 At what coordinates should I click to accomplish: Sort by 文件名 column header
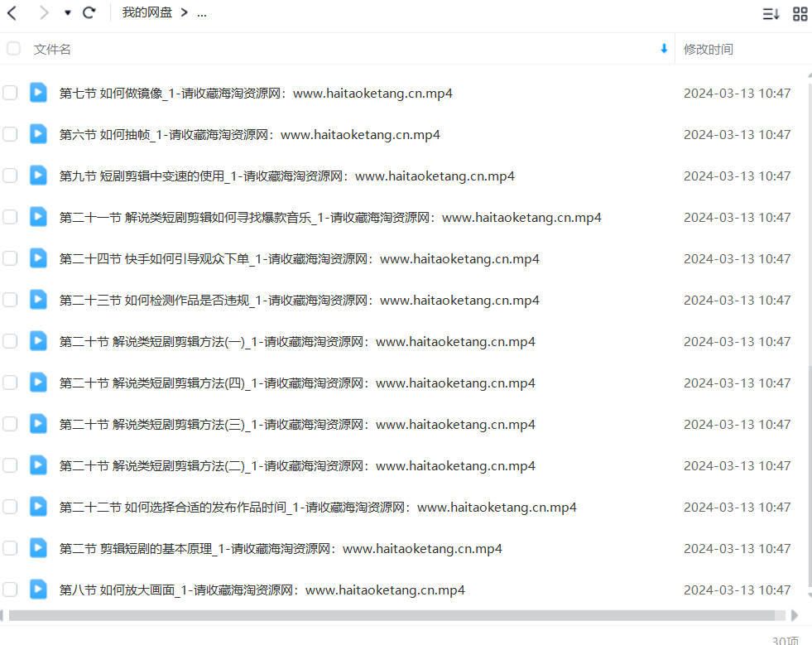coord(52,49)
